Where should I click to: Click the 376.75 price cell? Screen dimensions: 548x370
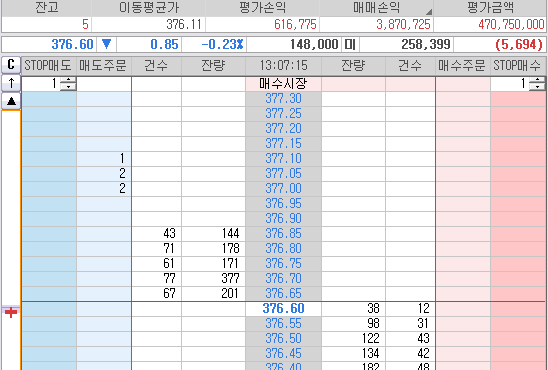tap(283, 264)
